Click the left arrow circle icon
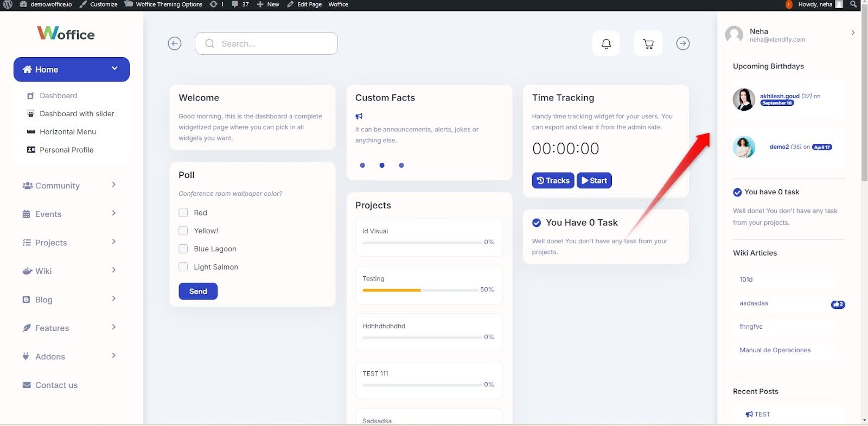The height and width of the screenshot is (426, 868). click(174, 43)
